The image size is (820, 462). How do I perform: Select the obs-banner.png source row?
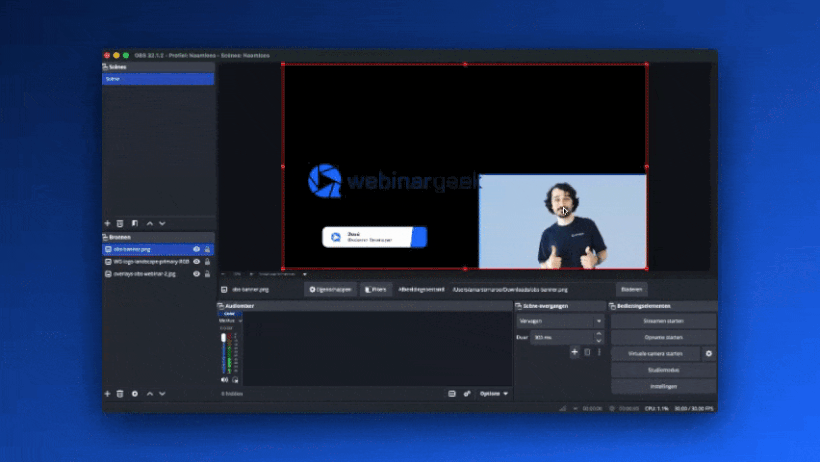158,250
